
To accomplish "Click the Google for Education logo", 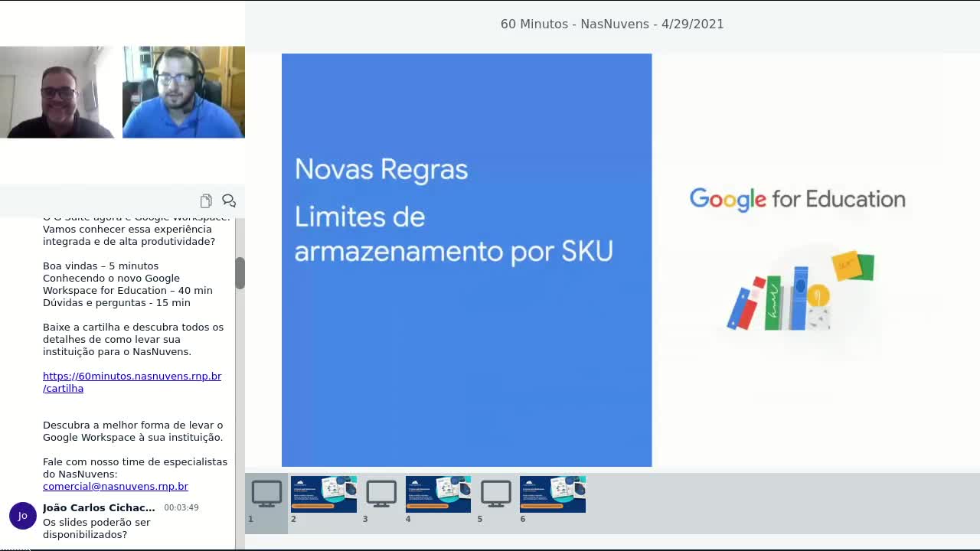I will pyautogui.click(x=797, y=199).
